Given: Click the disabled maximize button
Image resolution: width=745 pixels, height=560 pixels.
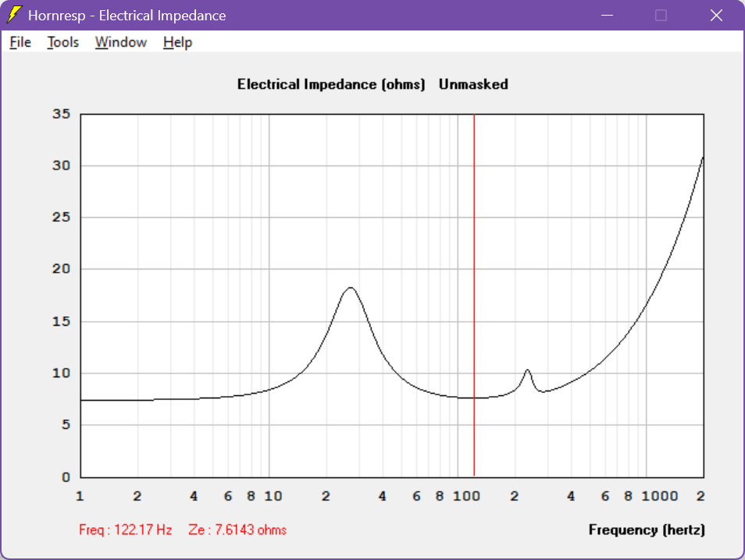Looking at the screenshot, I should tap(661, 15).
